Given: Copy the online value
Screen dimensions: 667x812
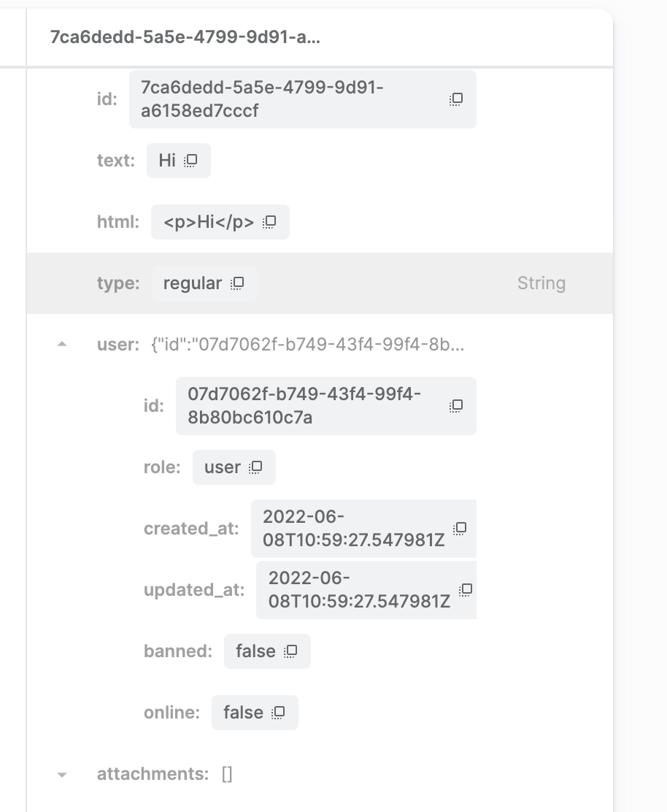Looking at the screenshot, I should [279, 712].
